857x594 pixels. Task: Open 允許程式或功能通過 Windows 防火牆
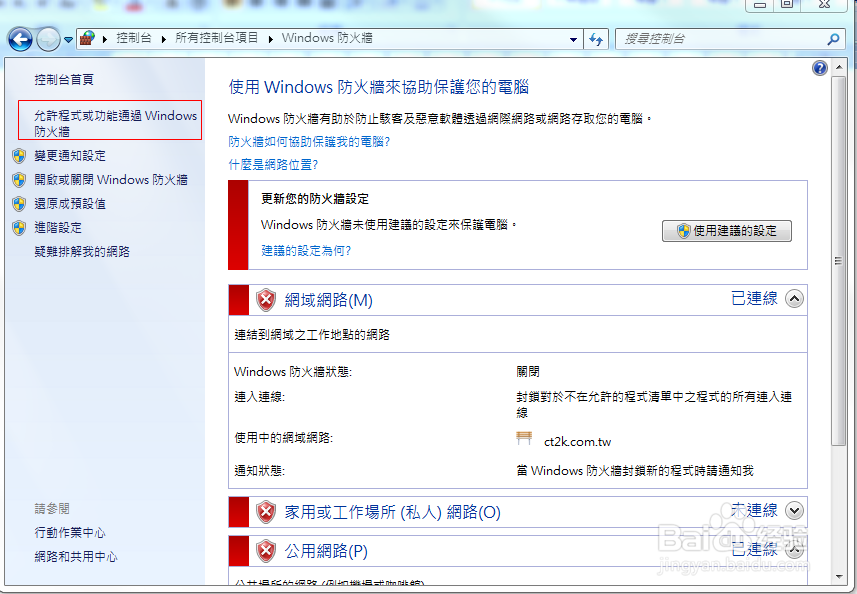115,123
